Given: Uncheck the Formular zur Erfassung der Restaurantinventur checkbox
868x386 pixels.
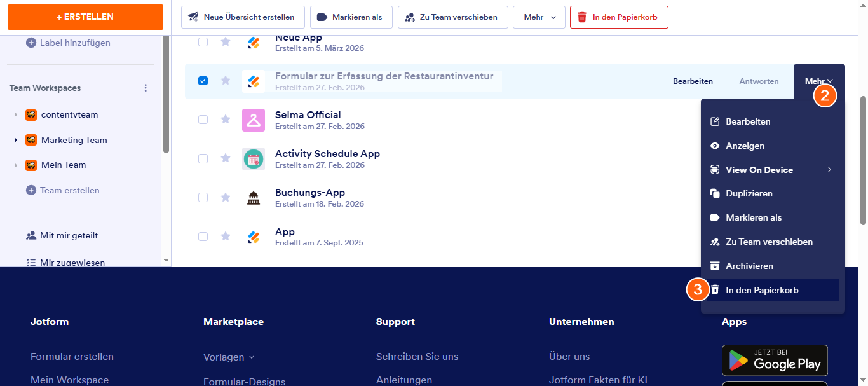Looking at the screenshot, I should click(x=203, y=81).
